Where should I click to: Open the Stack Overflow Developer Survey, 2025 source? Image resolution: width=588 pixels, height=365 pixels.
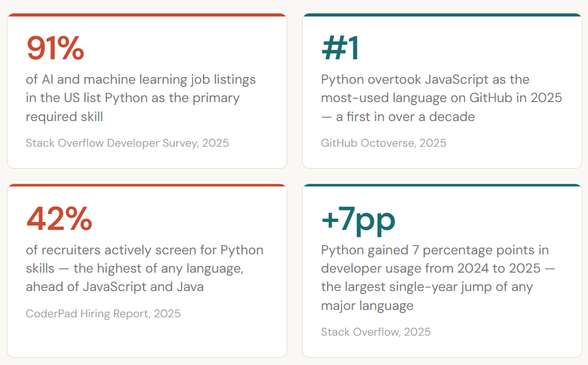click(127, 143)
